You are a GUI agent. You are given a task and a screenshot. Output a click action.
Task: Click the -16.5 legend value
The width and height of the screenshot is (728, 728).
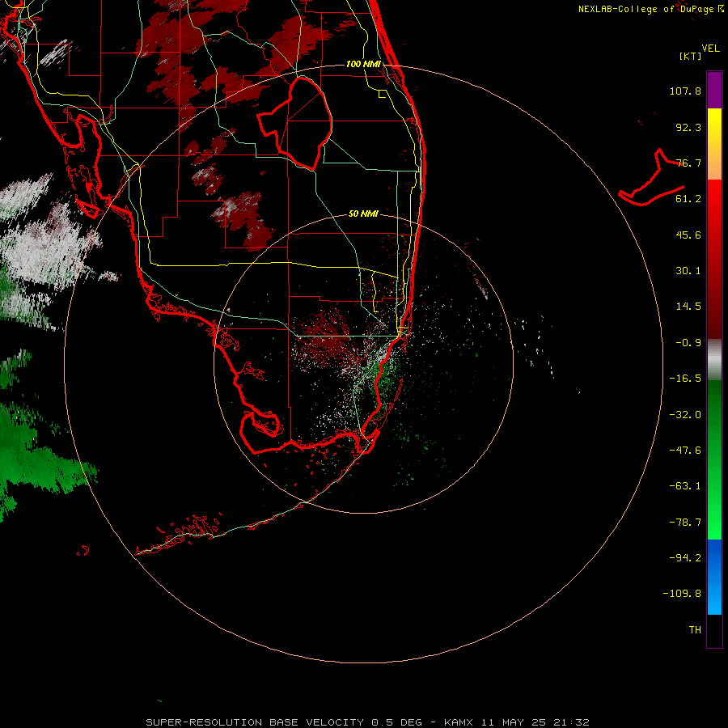(685, 379)
